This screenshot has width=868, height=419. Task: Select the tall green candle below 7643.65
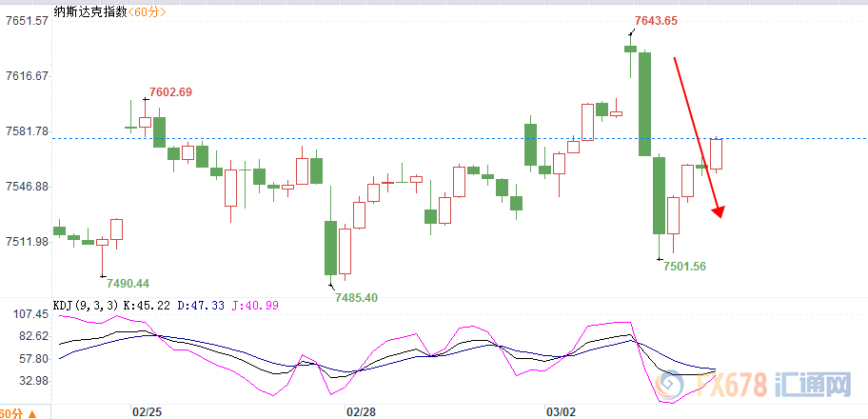coord(644,103)
